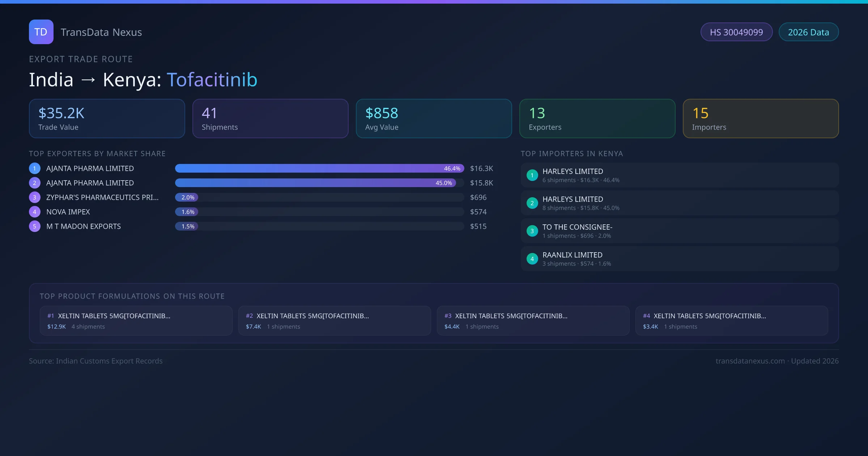Click rank 4 badge beside Nova Impex
This screenshot has width=868, height=456.
point(35,212)
